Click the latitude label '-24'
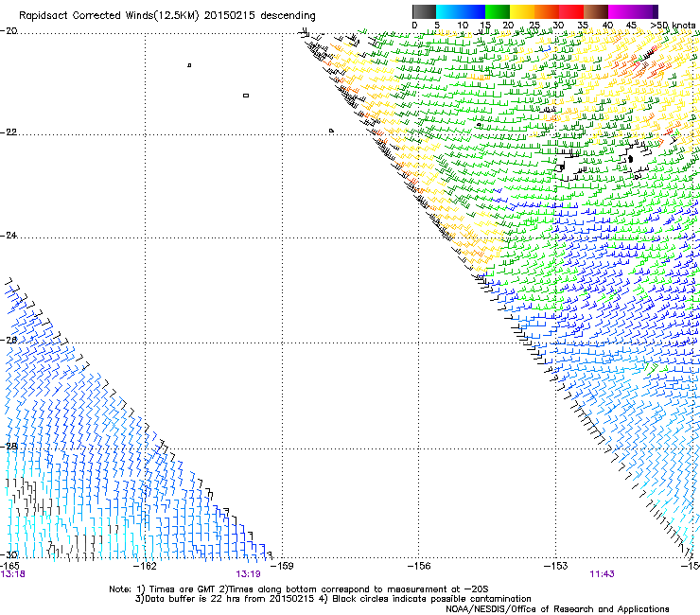The height and width of the screenshot is (615, 700). [9, 235]
